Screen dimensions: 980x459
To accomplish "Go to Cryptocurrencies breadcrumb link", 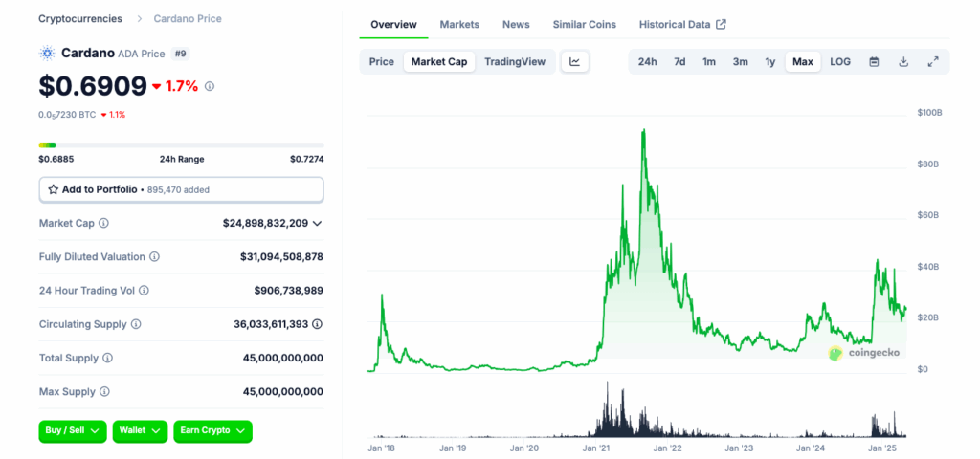I will click(80, 19).
